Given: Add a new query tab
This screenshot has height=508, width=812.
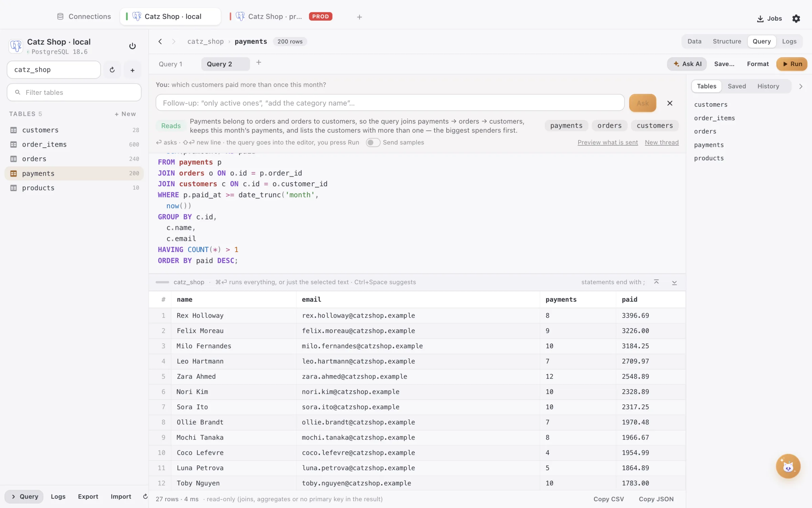Looking at the screenshot, I should [x=258, y=62].
